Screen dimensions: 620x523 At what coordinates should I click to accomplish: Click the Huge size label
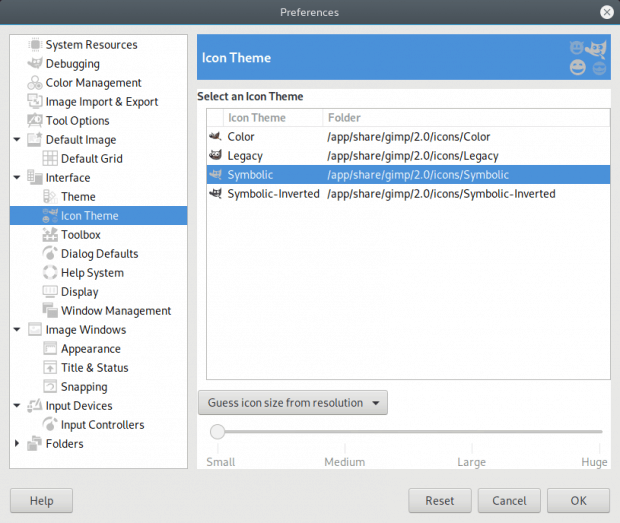(594, 462)
